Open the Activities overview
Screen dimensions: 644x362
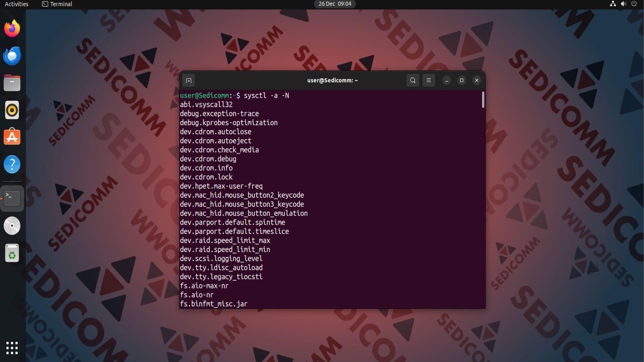click(16, 4)
